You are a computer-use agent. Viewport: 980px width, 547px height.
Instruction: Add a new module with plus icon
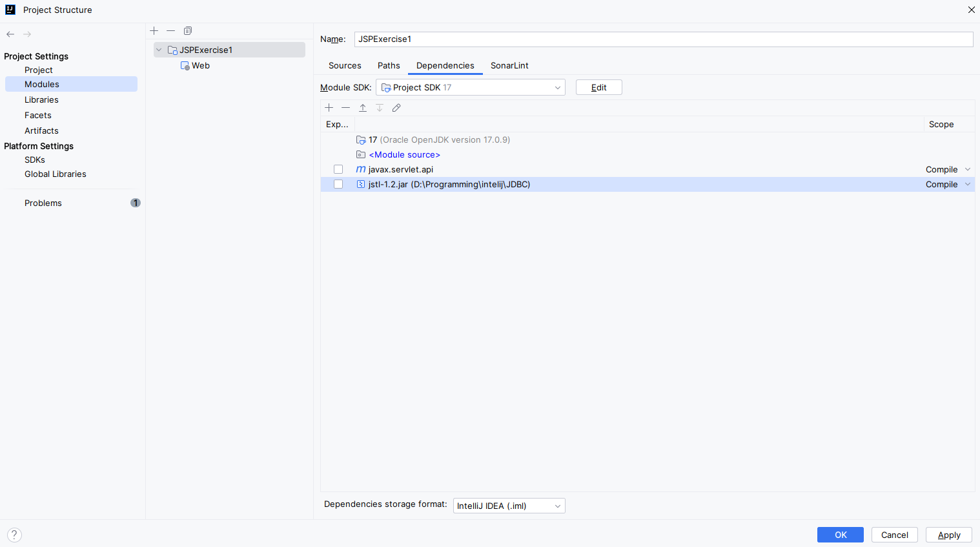coord(154,31)
